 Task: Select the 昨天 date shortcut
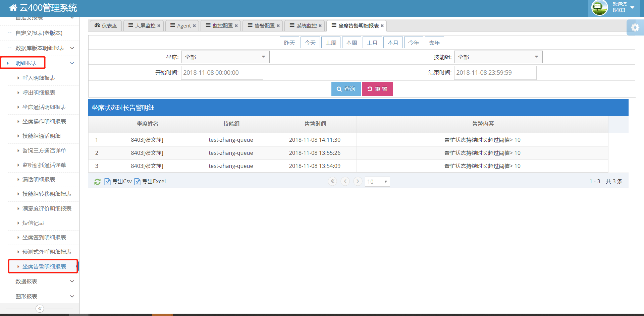289,43
